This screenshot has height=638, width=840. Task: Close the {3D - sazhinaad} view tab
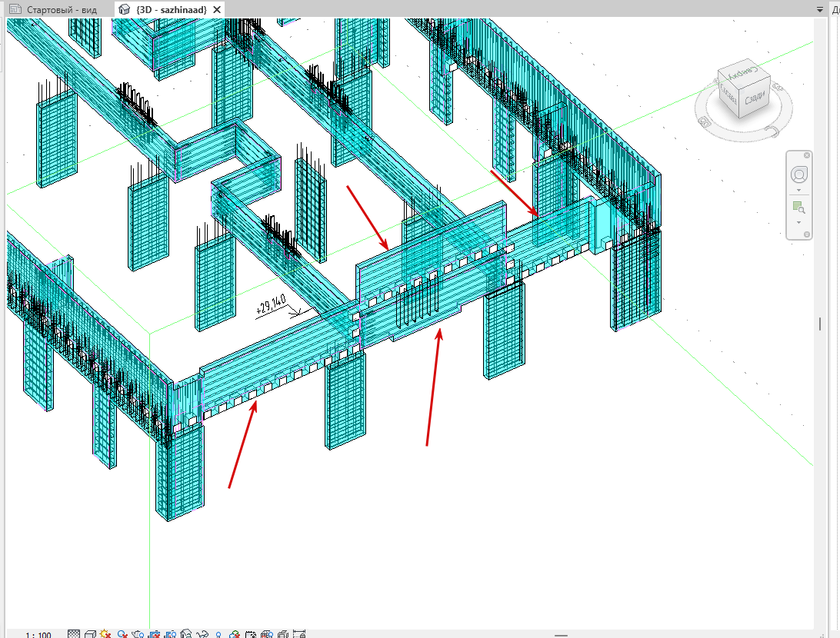click(216, 10)
